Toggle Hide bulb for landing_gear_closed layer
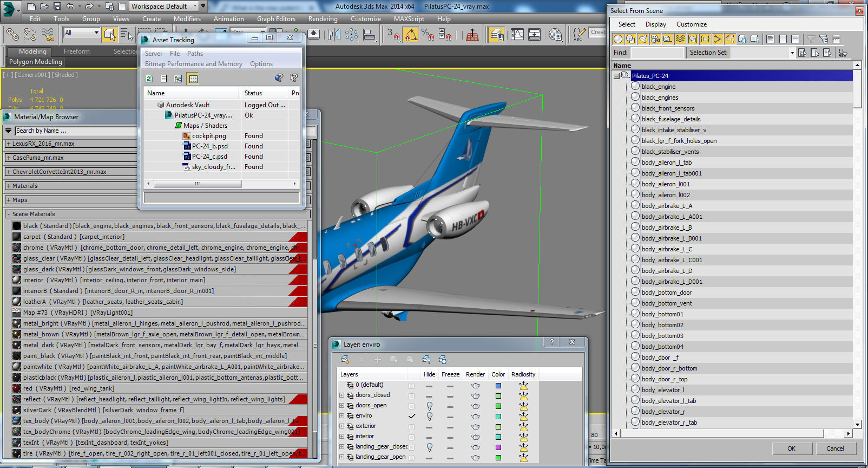The height and width of the screenshot is (468, 868). [430, 447]
